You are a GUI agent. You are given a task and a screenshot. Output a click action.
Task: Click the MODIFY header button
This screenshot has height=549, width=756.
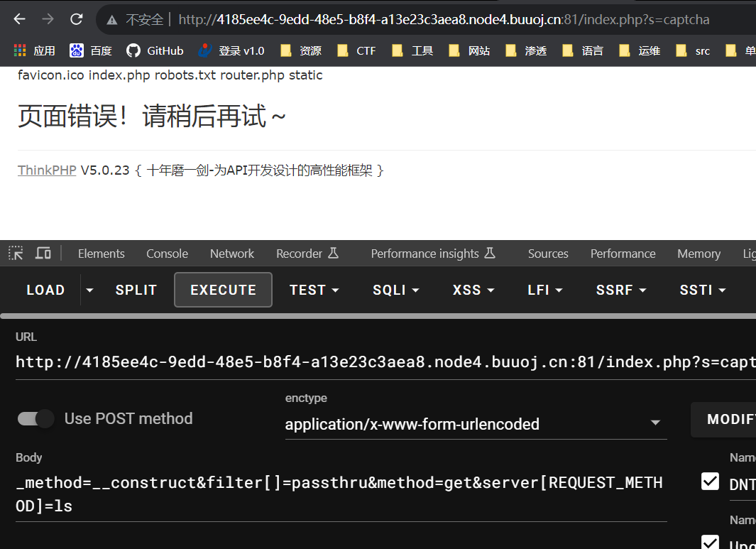click(723, 419)
